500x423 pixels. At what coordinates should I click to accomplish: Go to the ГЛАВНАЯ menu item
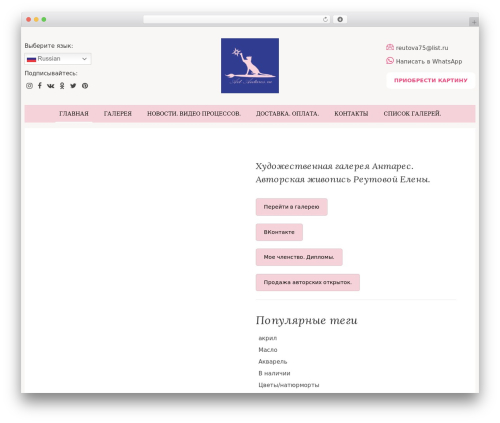(74, 114)
